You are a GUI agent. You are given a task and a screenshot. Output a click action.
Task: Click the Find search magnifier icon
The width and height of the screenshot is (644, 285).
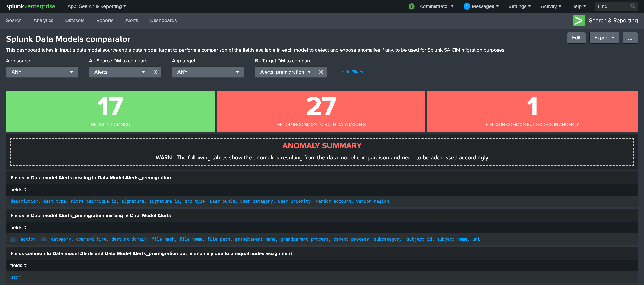632,6
